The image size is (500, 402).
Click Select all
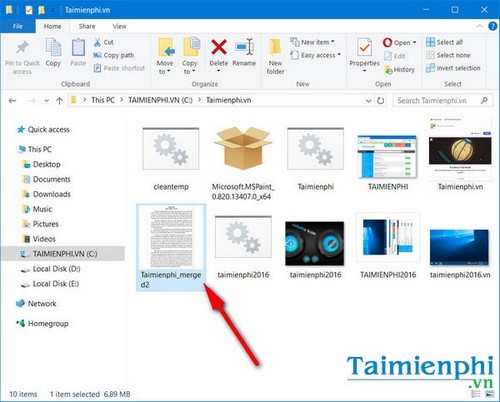[x=444, y=42]
